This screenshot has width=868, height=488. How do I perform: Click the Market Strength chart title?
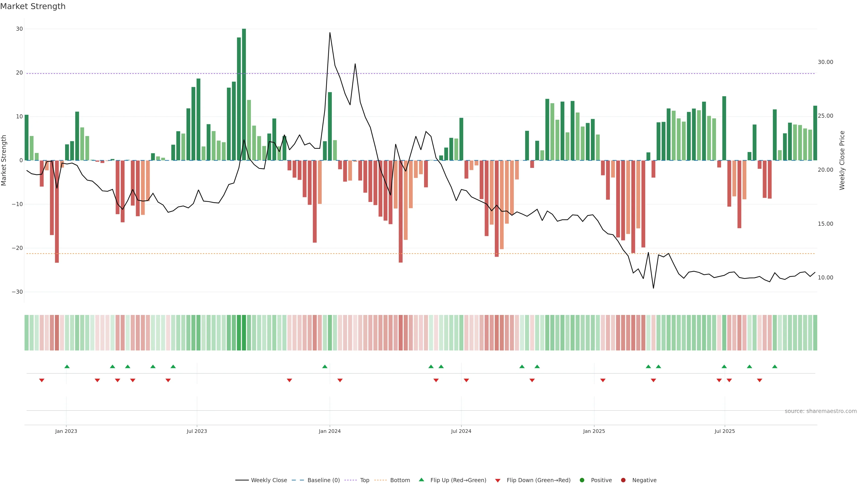[33, 6]
